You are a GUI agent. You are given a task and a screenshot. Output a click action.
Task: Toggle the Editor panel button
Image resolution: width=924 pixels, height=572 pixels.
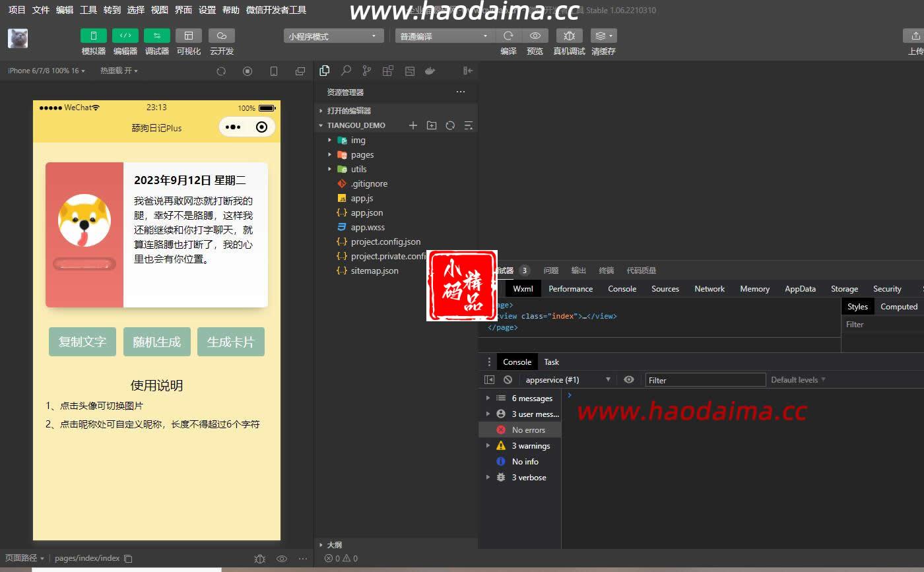[125, 36]
